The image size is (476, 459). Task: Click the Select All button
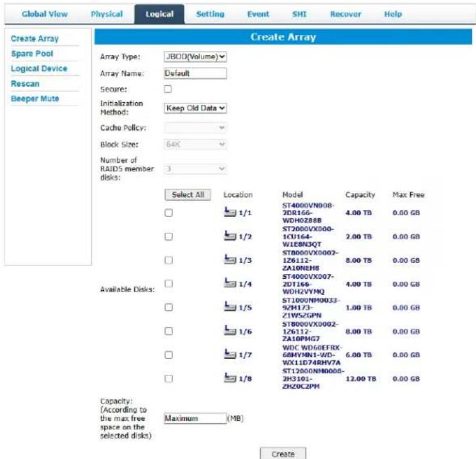[187, 195]
